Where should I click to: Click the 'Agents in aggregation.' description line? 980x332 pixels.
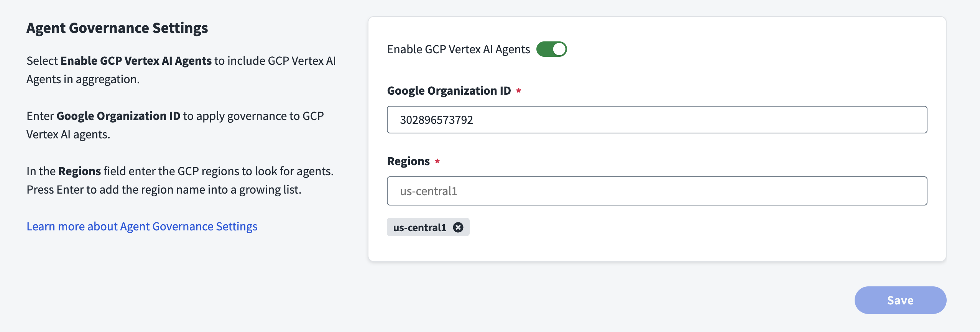(83, 79)
